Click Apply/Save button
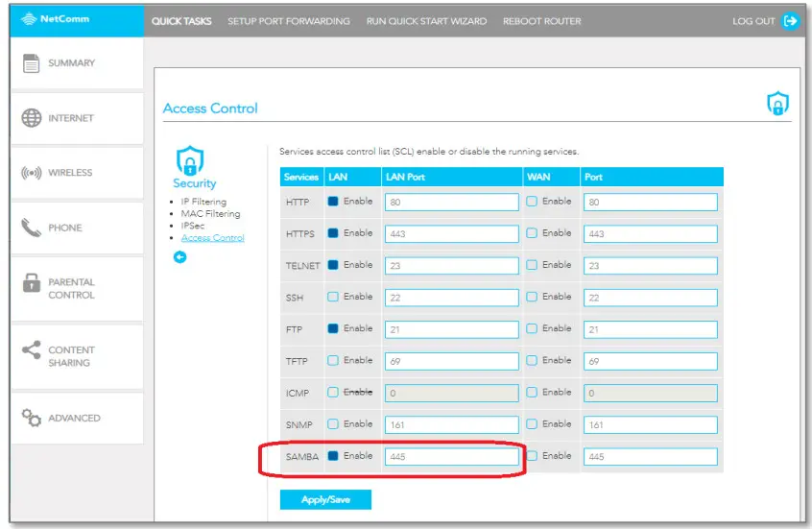The height and width of the screenshot is (529, 812). pos(325,499)
